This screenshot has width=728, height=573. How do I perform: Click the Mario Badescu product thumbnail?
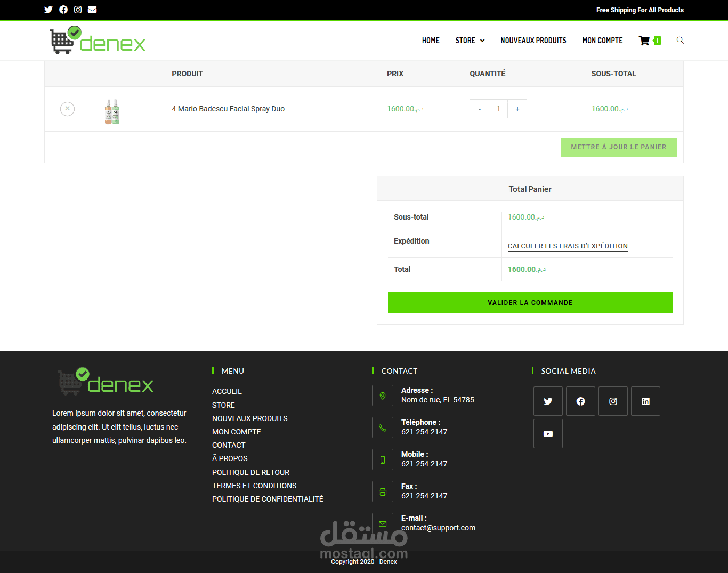click(112, 111)
